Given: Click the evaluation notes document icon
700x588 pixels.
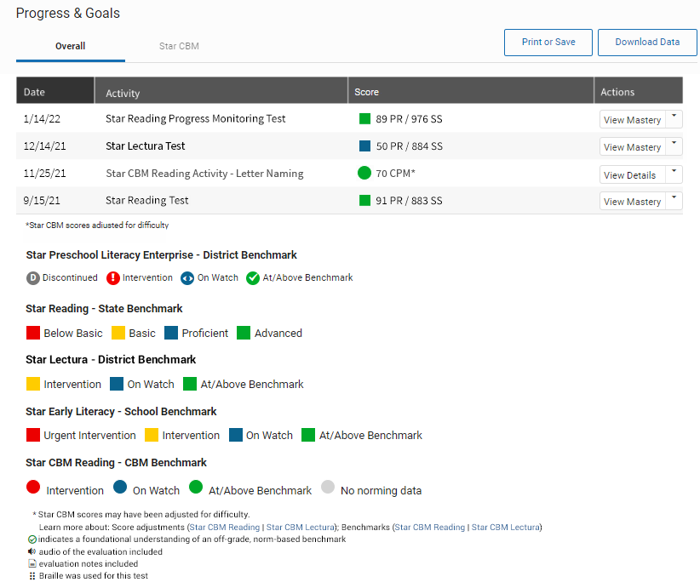Looking at the screenshot, I should click(x=32, y=563).
